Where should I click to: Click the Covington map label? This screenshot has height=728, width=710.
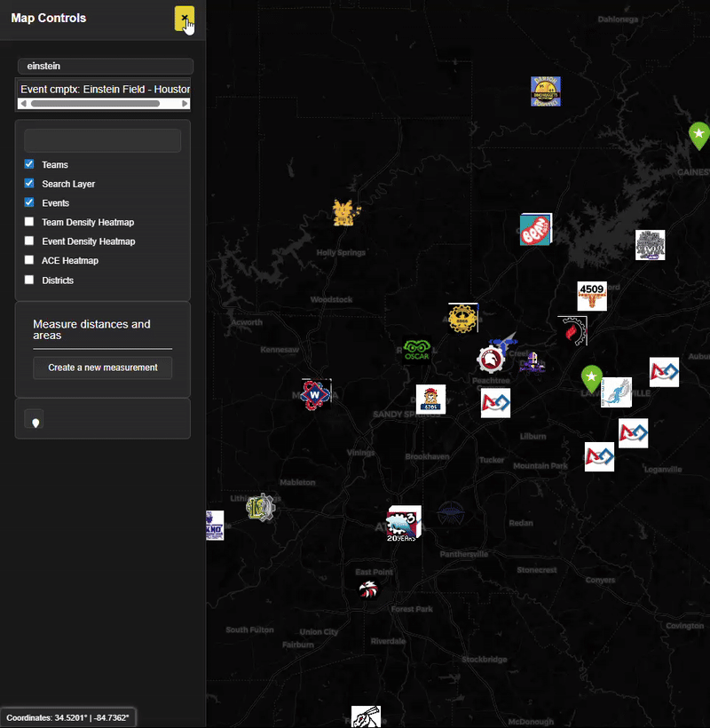pyautogui.click(x=685, y=626)
